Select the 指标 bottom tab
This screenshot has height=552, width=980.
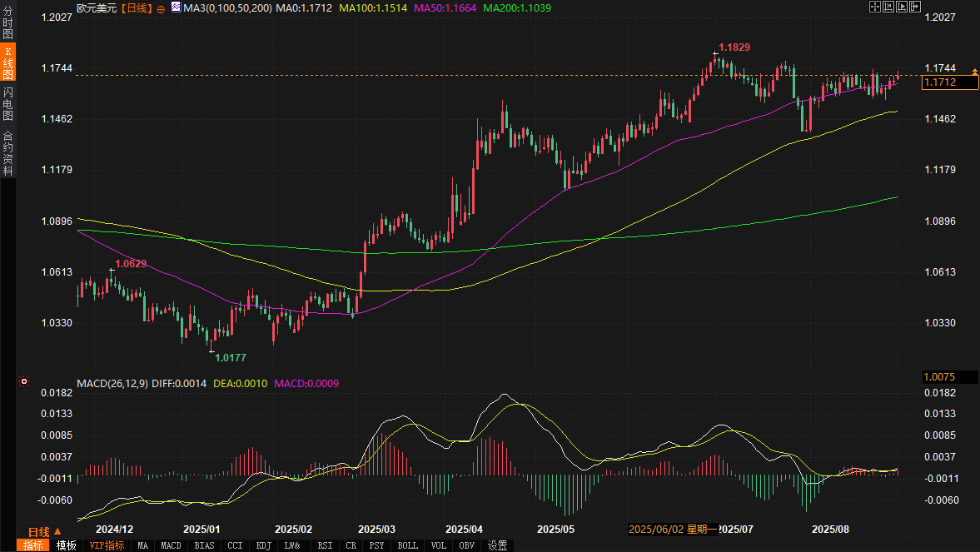[33, 545]
